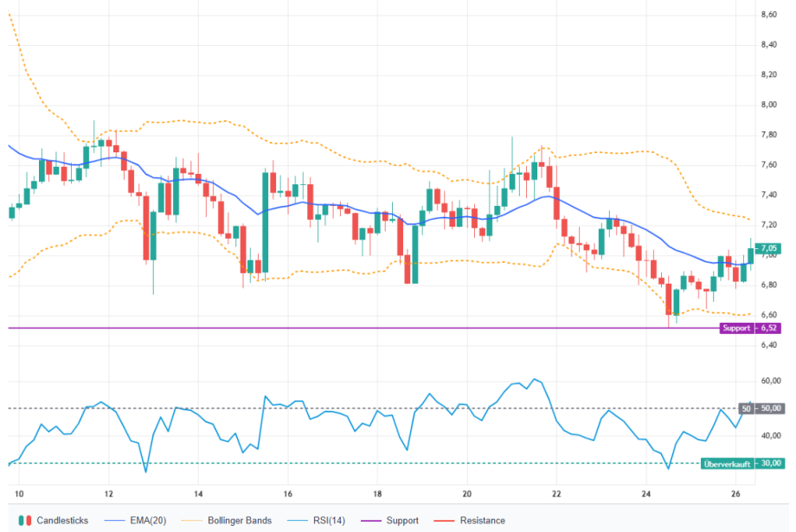
Task: Toggle the Resistance legend entry
Action: [470, 521]
